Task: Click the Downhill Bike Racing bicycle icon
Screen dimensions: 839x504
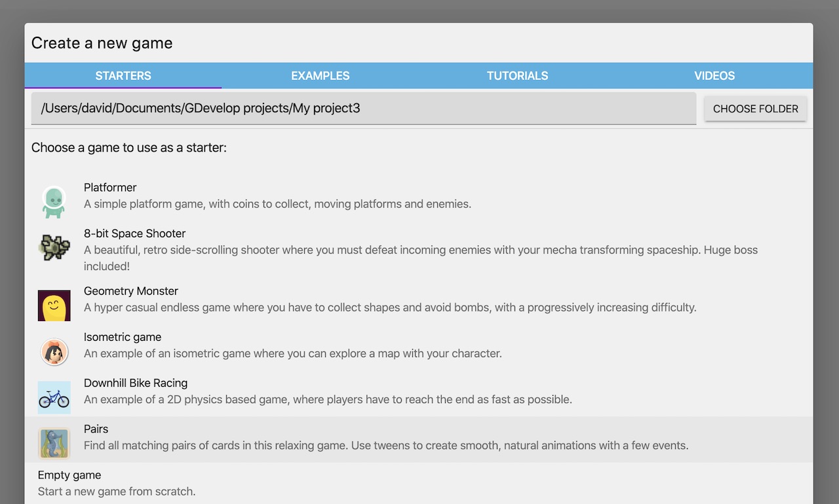Action: (54, 398)
